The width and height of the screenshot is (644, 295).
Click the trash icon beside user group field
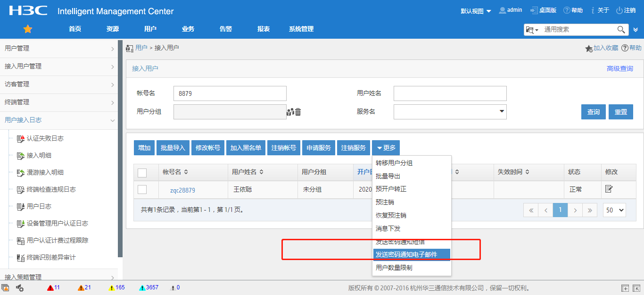(298, 112)
